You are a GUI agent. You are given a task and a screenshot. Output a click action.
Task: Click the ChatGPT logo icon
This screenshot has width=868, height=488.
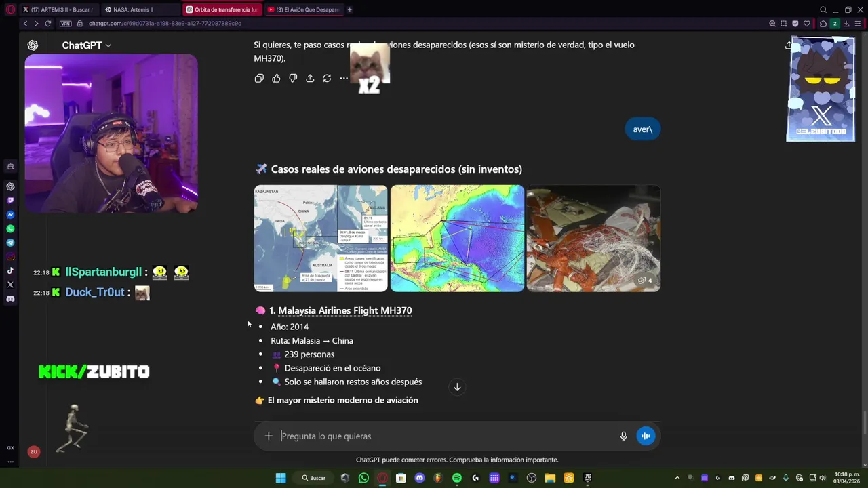coord(33,45)
